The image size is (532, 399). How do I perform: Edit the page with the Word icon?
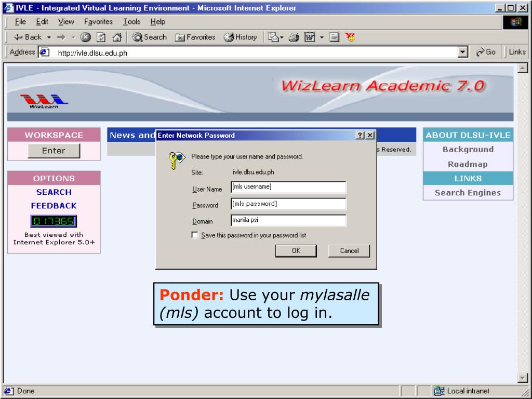[310, 37]
